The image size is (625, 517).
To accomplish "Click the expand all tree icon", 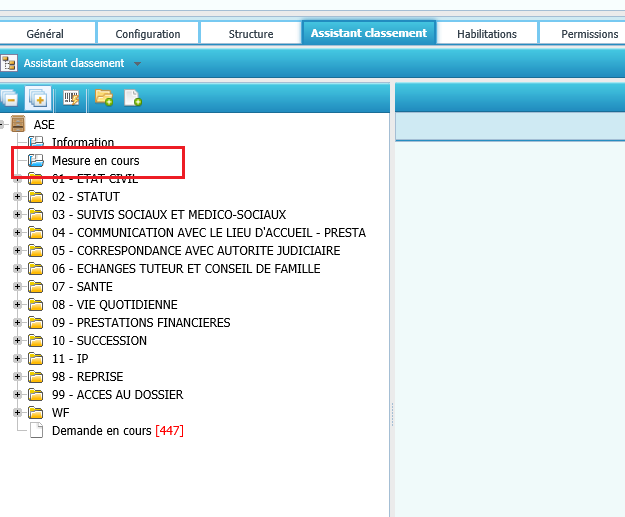I will tap(38, 98).
